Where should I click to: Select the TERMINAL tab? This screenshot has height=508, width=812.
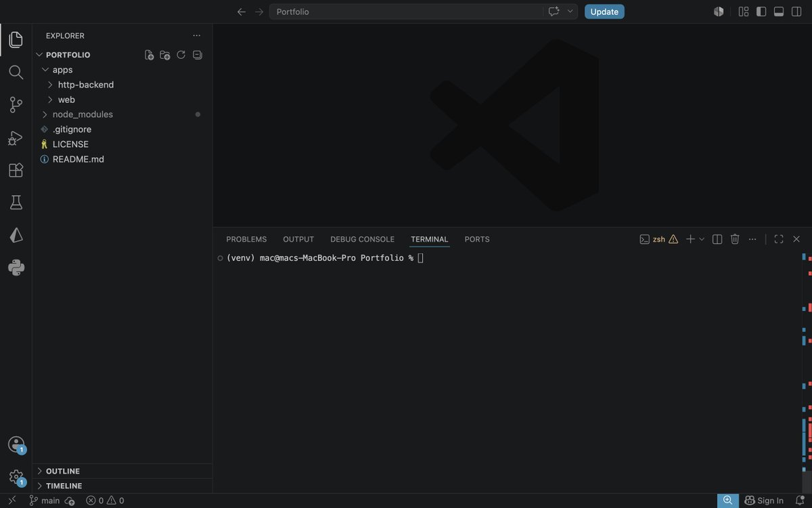tap(430, 239)
